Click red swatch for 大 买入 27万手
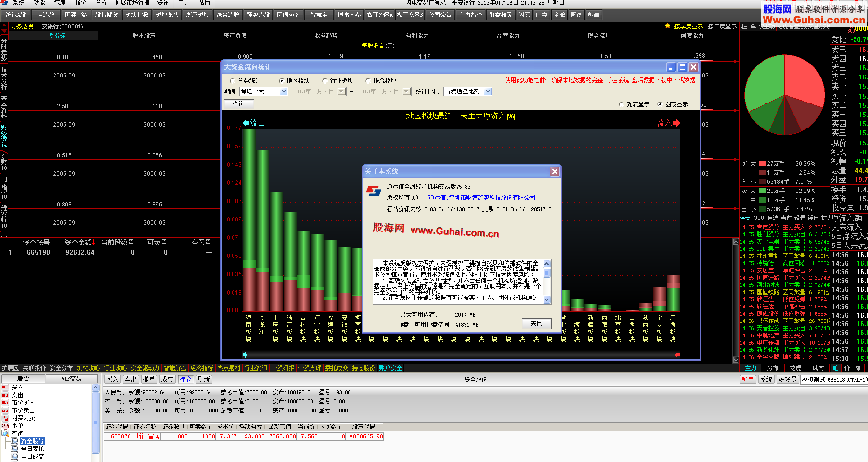This screenshot has width=868, height=462. 762,164
